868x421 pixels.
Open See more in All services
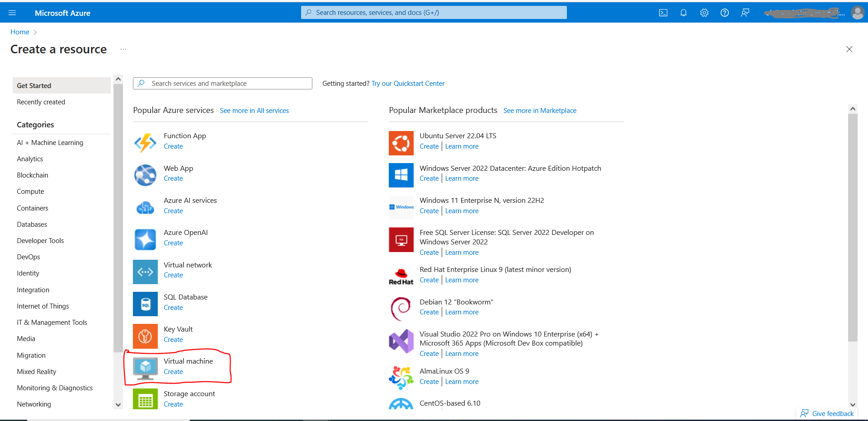pyautogui.click(x=254, y=111)
